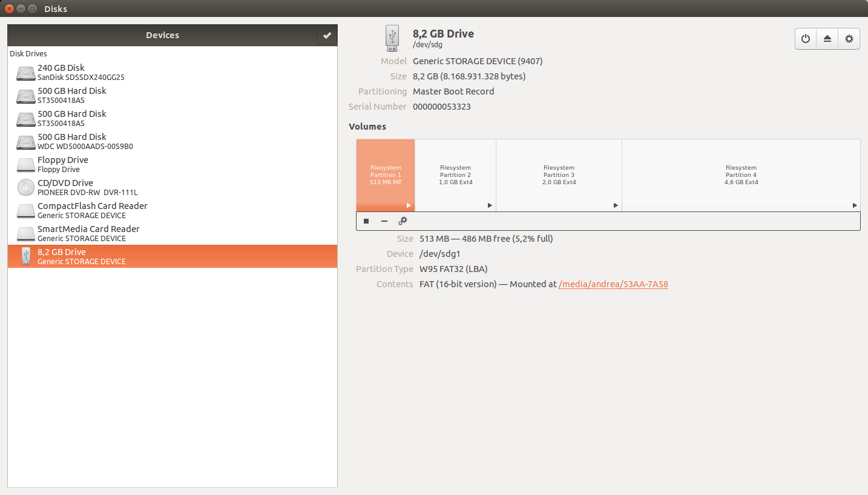The height and width of the screenshot is (495, 868).
Task: Close the Disks window
Action: pyautogui.click(x=9, y=8)
